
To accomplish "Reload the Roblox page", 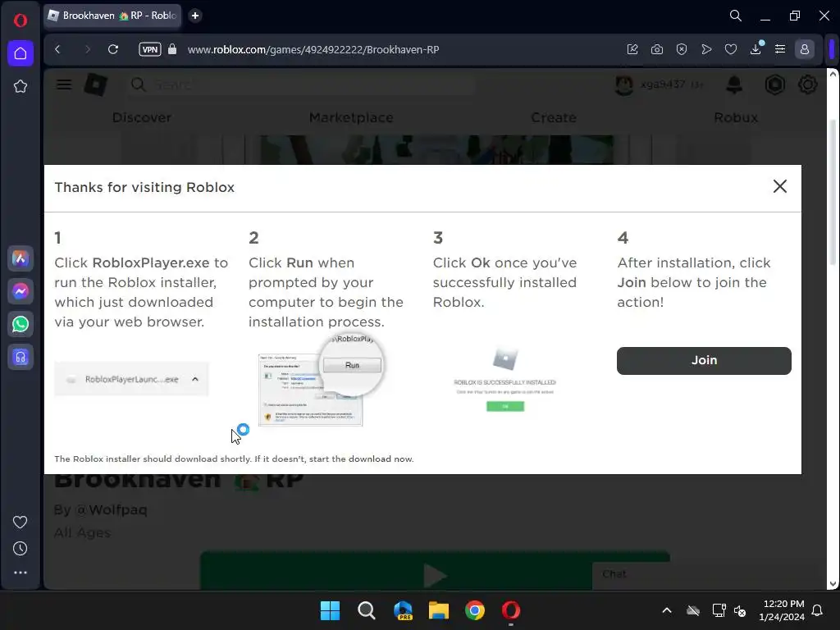I will (x=113, y=49).
